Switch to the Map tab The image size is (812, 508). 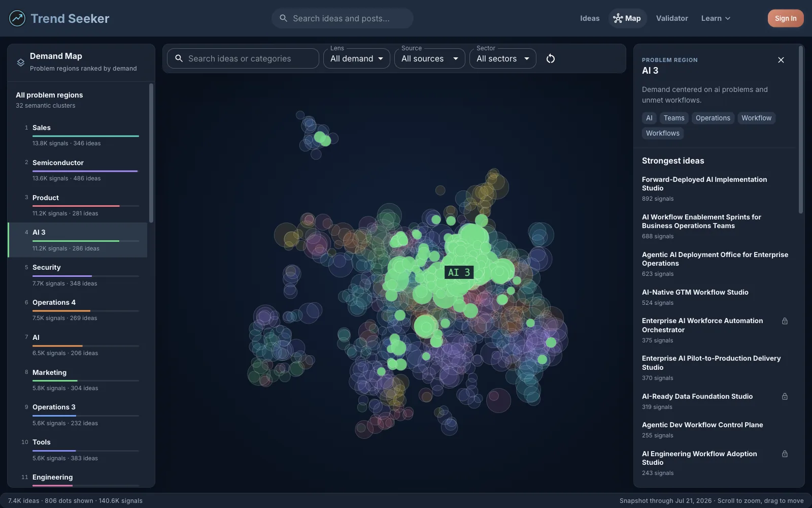pos(627,18)
